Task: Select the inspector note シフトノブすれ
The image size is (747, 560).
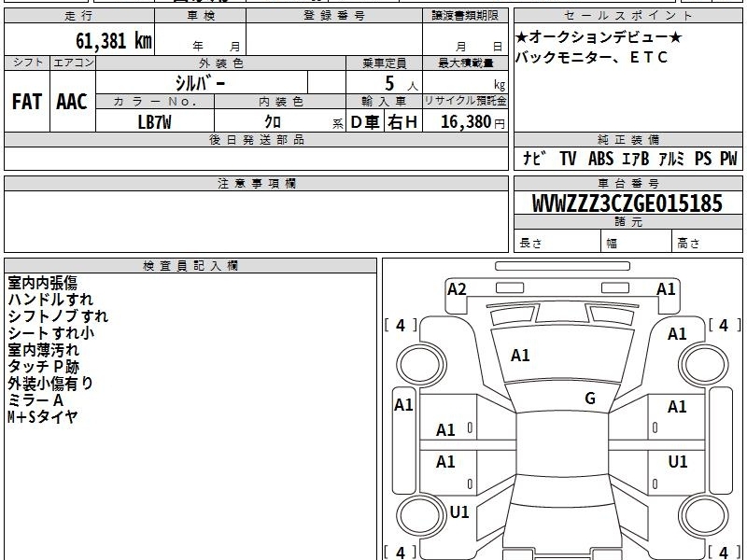Action: coord(58,316)
